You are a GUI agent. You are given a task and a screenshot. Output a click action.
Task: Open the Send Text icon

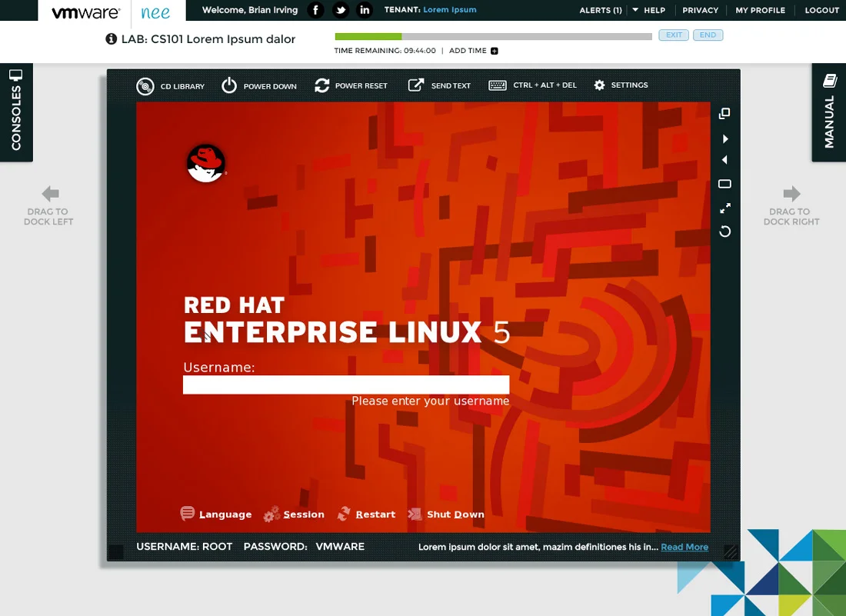(x=416, y=85)
